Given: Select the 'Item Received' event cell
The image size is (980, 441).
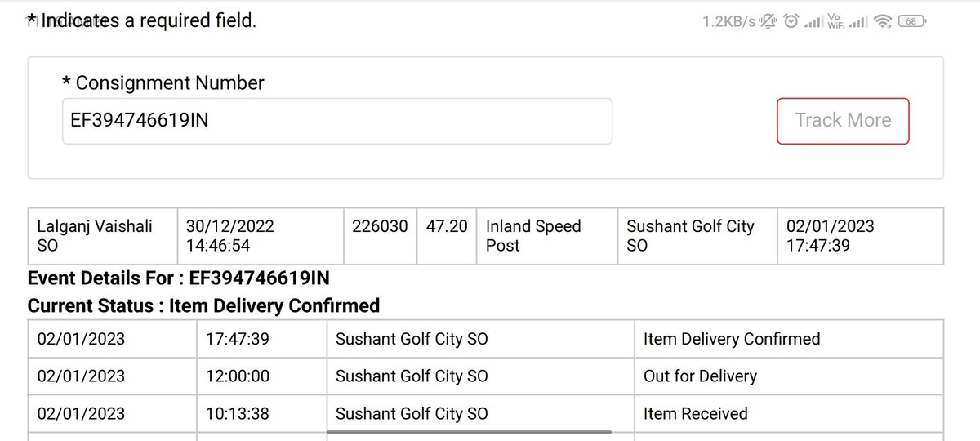Looking at the screenshot, I should click(789, 414).
